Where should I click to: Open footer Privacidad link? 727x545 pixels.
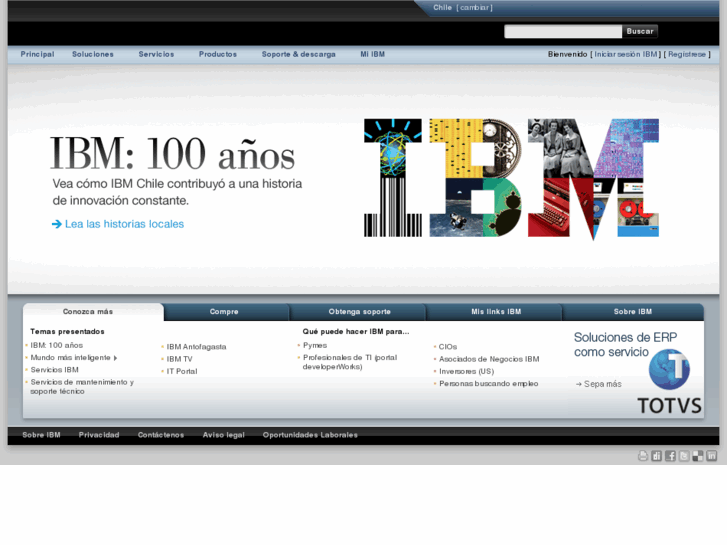(x=99, y=435)
